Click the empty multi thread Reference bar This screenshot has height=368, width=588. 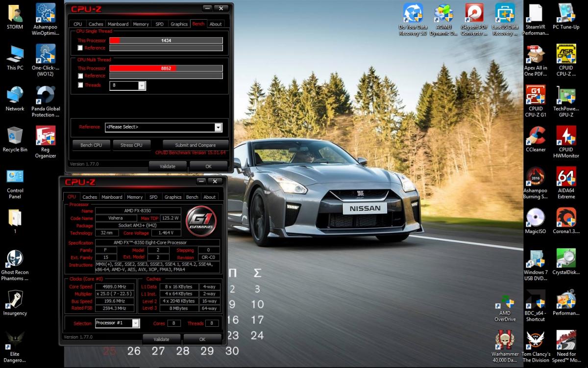(x=166, y=76)
